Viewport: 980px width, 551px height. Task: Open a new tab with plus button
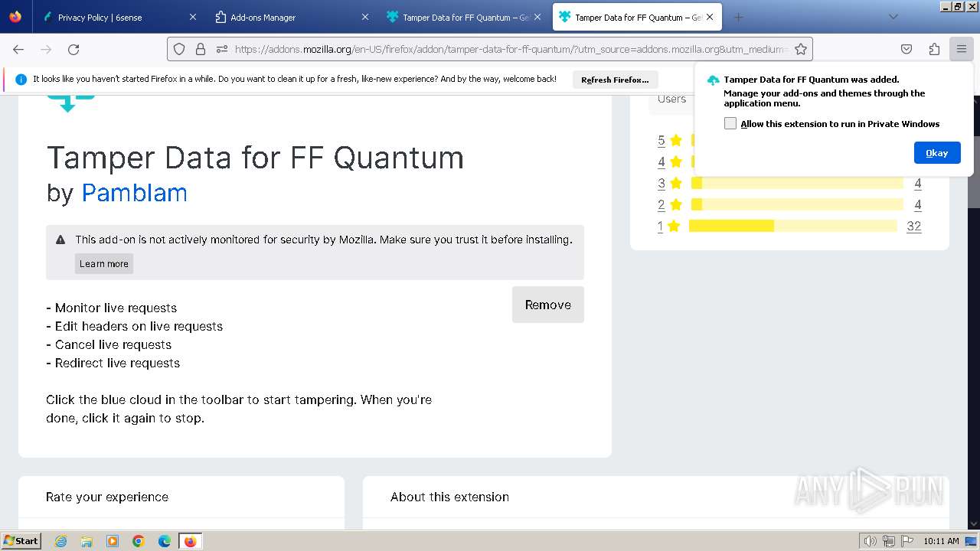click(x=738, y=17)
